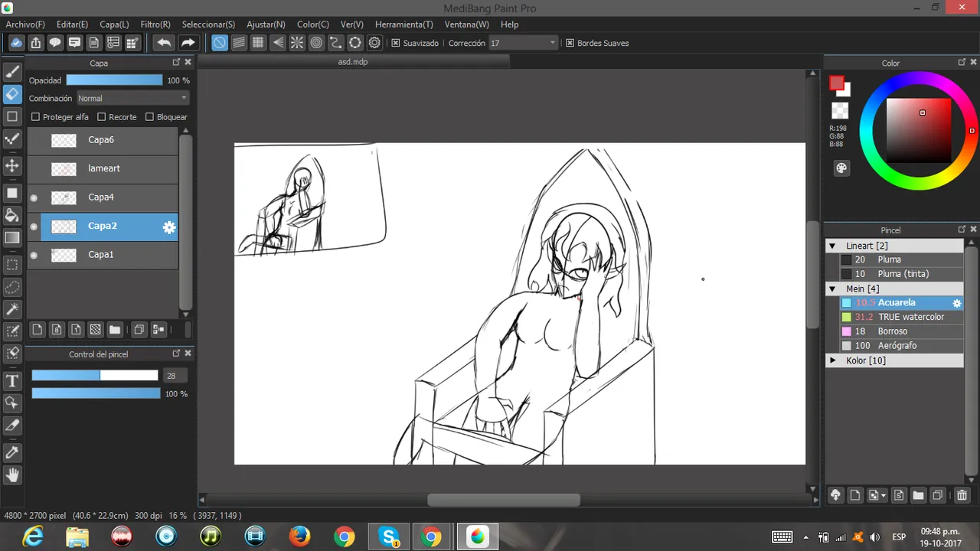
Task: Select the Brush tool in left toolbar
Action: [12, 72]
